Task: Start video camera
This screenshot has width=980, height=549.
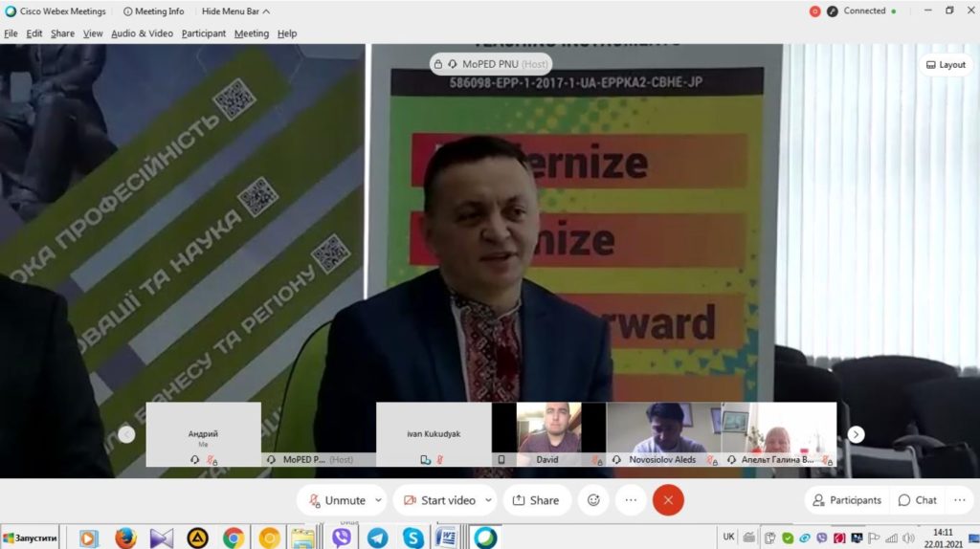Action: (x=440, y=500)
